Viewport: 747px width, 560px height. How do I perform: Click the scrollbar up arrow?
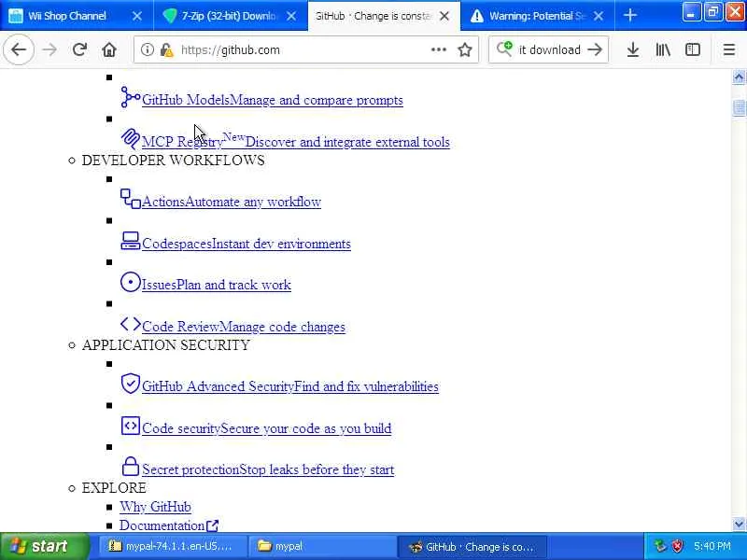tap(739, 77)
